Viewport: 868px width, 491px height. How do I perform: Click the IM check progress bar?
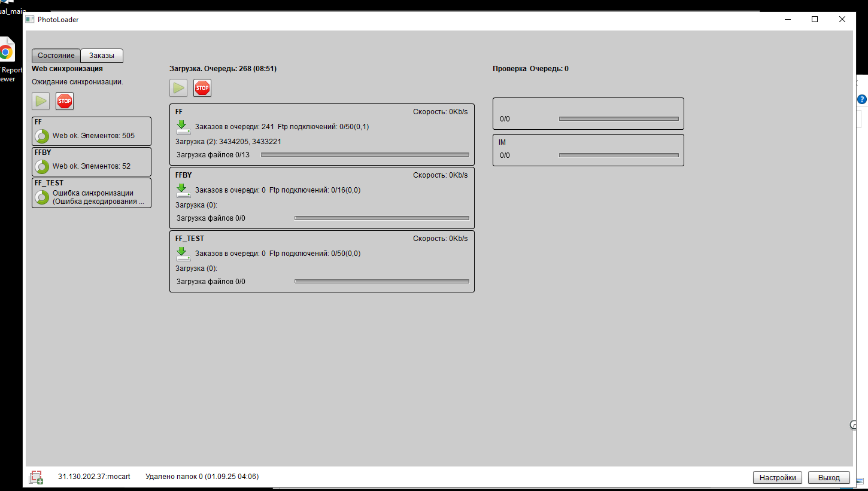click(619, 155)
